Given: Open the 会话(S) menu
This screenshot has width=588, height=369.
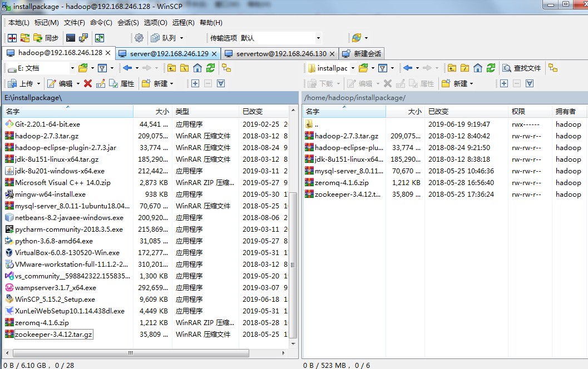Looking at the screenshot, I should click(x=128, y=22).
